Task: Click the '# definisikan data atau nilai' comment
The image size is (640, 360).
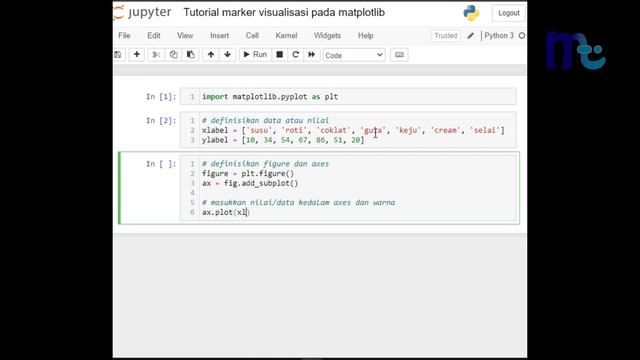Action: pyautogui.click(x=265, y=120)
